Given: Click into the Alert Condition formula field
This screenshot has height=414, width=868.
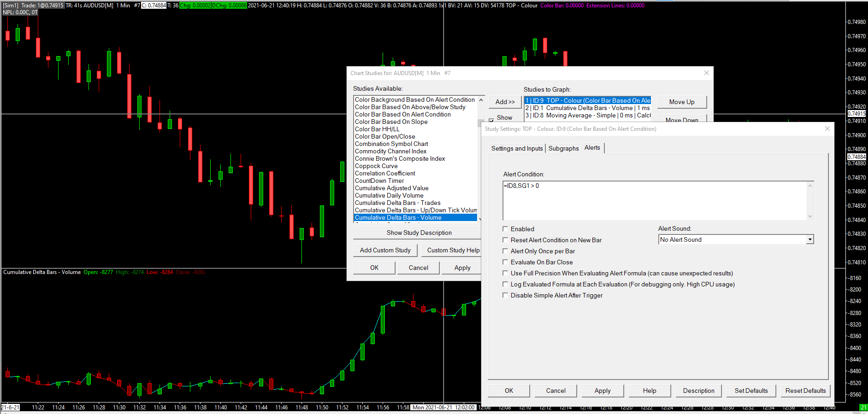Looking at the screenshot, I should pos(655,201).
